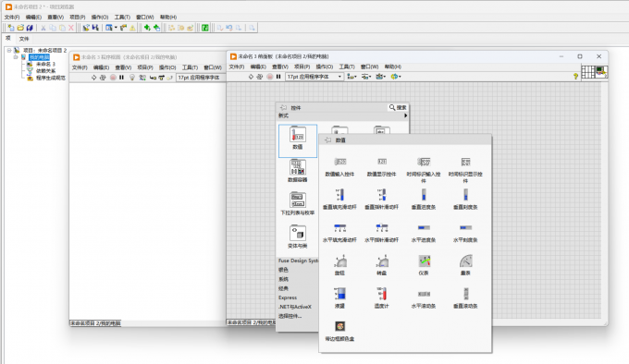This screenshot has height=364, width=629.
Task: Select the 垂直进度条 vertical progress bar
Action: (424, 195)
